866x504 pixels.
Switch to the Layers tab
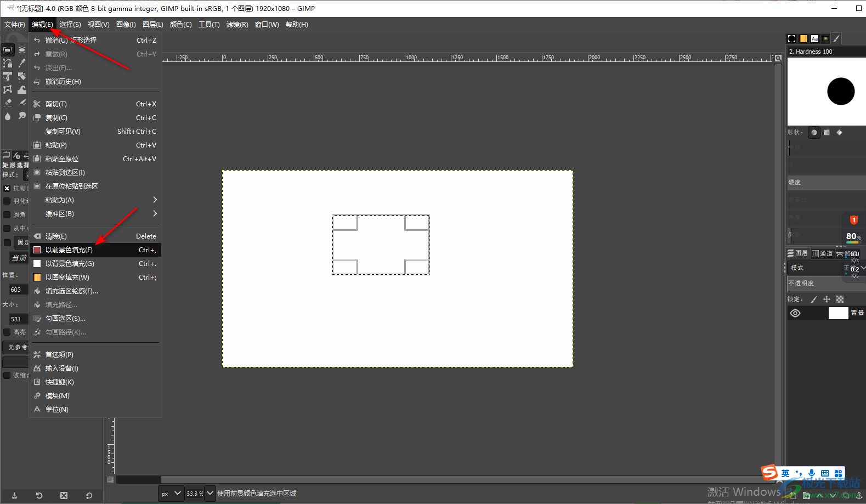pos(797,253)
